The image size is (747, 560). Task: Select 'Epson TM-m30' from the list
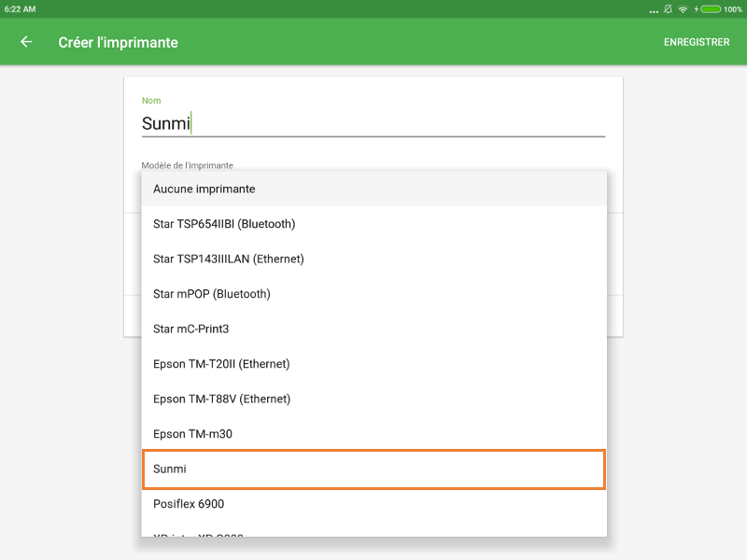(x=373, y=434)
